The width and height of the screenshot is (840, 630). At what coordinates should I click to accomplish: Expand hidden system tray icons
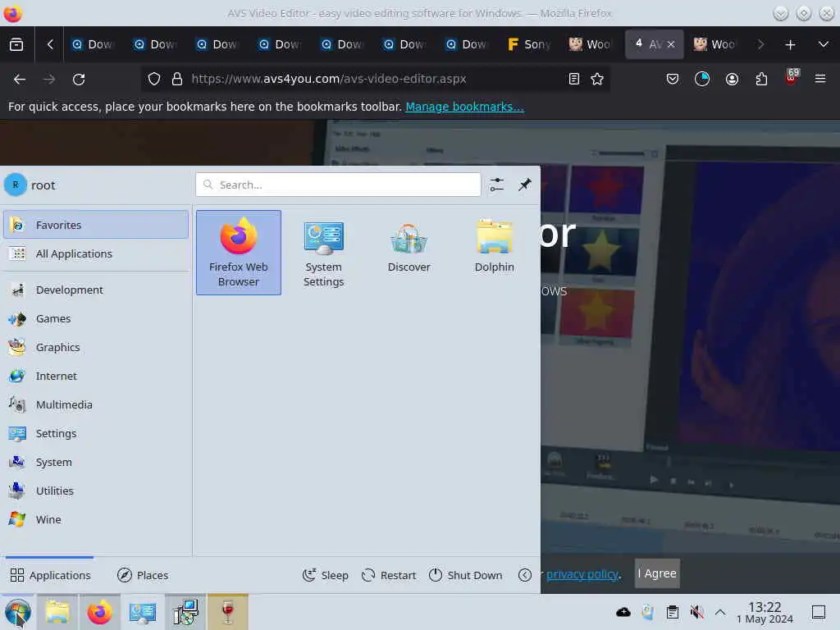[720, 612]
